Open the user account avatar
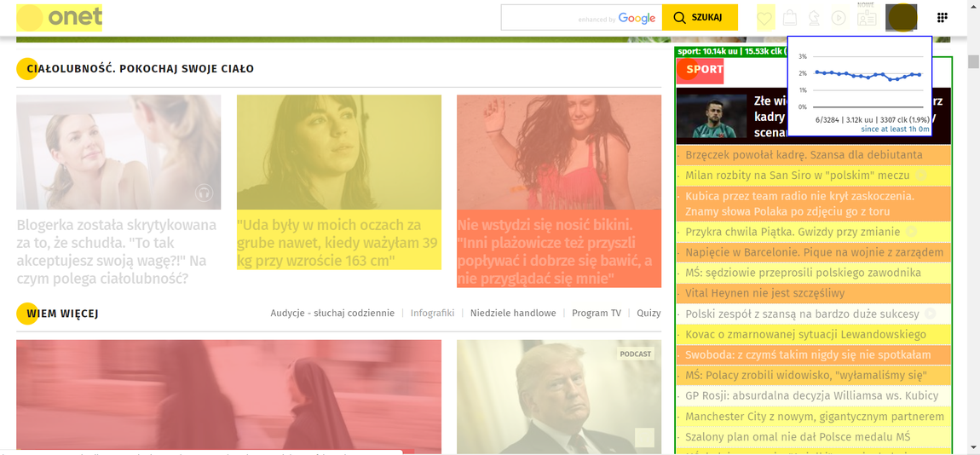This screenshot has height=455, width=980. (x=901, y=18)
